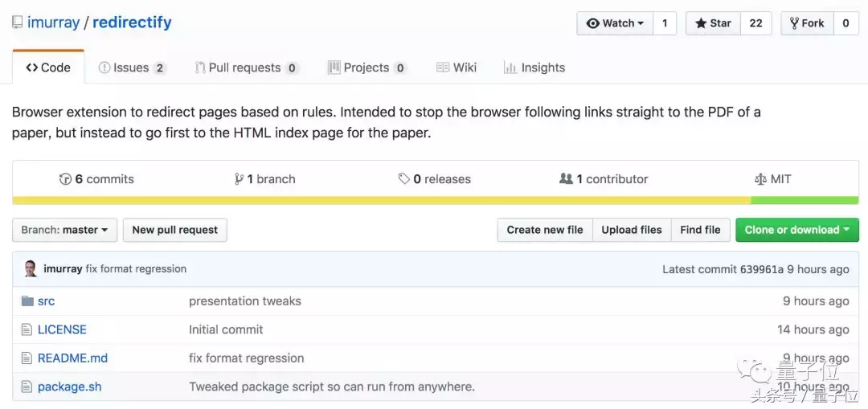Viewport: 868px width, 409px height.
Task: Click the package.sh file icon
Action: pyautogui.click(x=27, y=387)
